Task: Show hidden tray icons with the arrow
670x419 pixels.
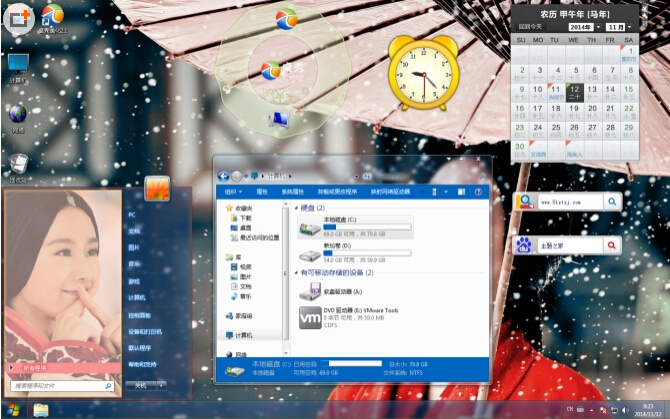Action: coord(591,410)
